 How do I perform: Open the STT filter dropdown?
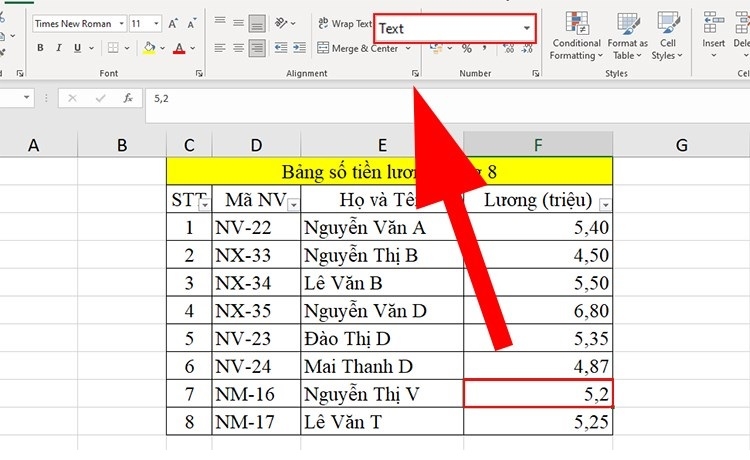click(205, 205)
